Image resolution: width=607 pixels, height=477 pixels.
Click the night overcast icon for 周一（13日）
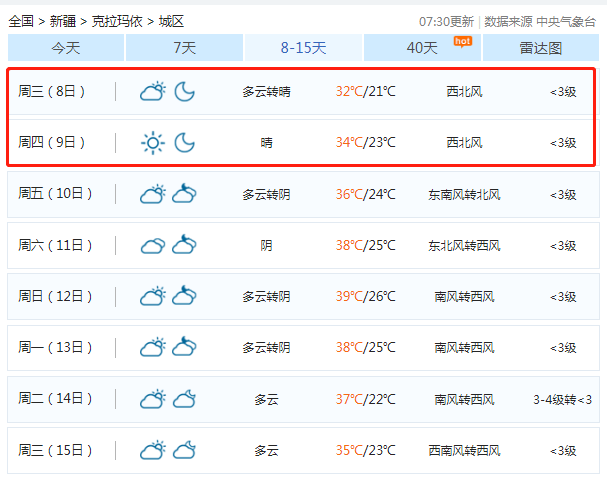184,346
